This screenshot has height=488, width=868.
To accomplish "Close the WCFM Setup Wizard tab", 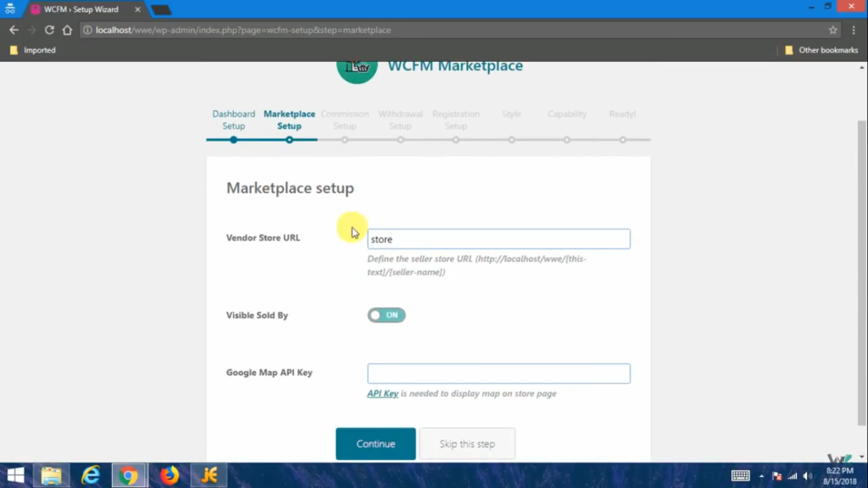I will tap(137, 9).
